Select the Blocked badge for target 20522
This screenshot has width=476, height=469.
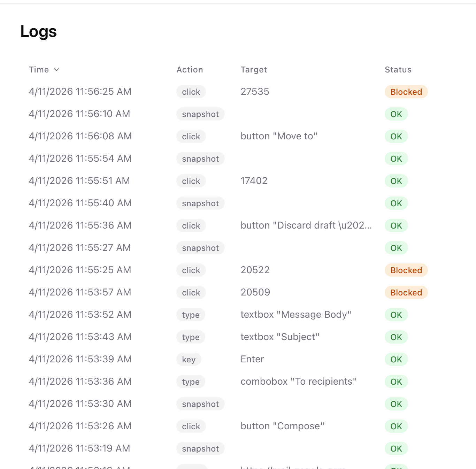tap(406, 270)
